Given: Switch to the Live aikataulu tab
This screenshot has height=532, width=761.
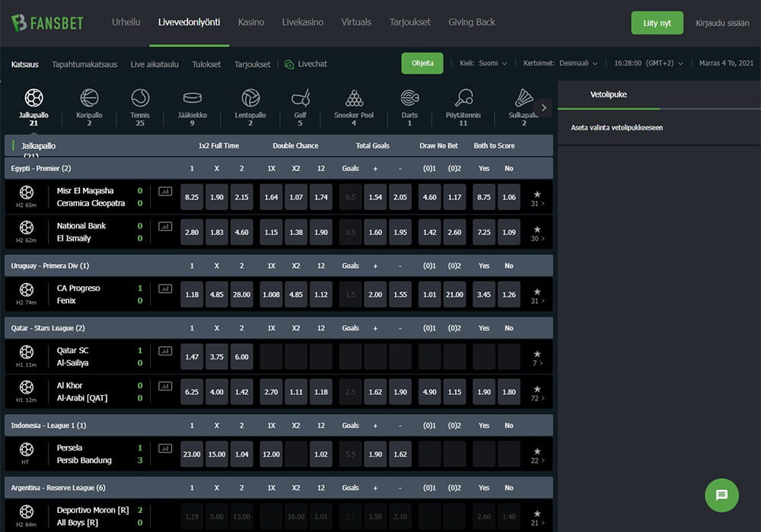Looking at the screenshot, I should [154, 64].
